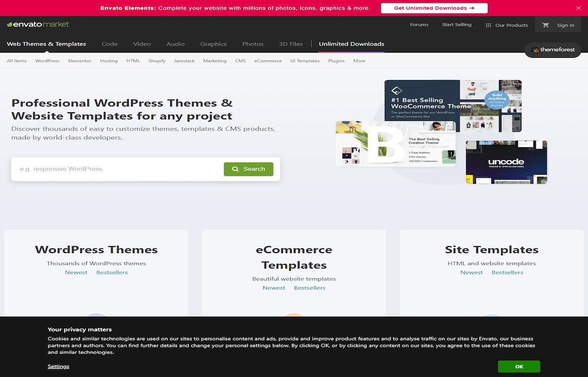
Task: Switch to the 3D Files category
Action: click(291, 44)
